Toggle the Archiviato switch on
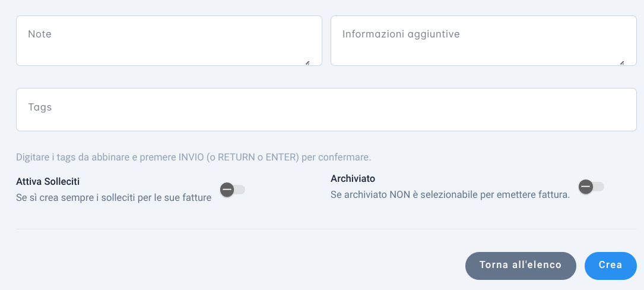 591,187
